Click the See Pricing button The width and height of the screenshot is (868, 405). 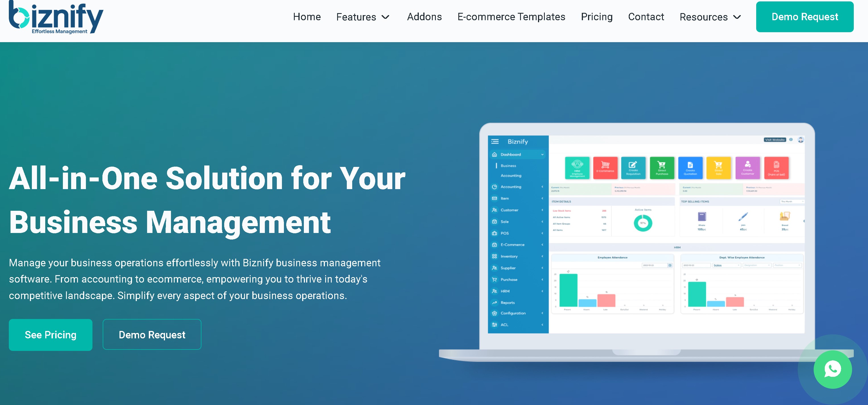[x=51, y=335]
